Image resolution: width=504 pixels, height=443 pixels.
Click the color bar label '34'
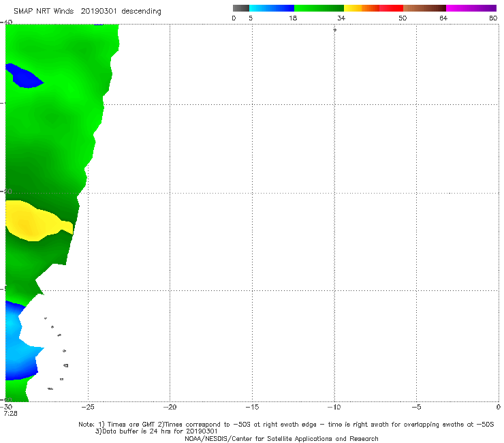pos(341,18)
